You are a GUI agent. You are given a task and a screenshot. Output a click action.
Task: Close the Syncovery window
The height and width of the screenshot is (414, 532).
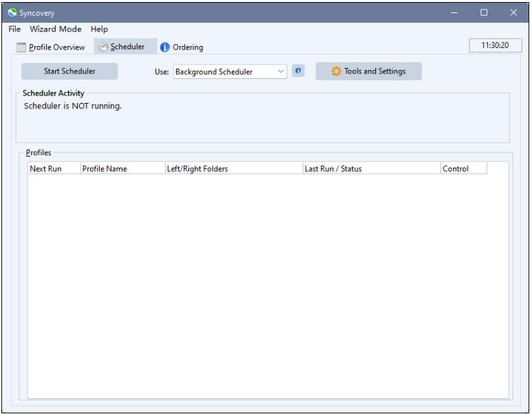click(x=513, y=13)
